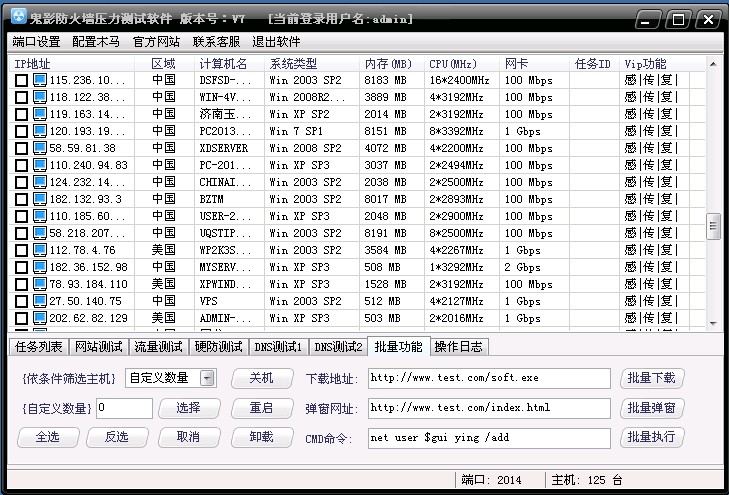Click the scroll-down arrow of the host list
The height and width of the screenshot is (495, 729).
(x=713, y=323)
